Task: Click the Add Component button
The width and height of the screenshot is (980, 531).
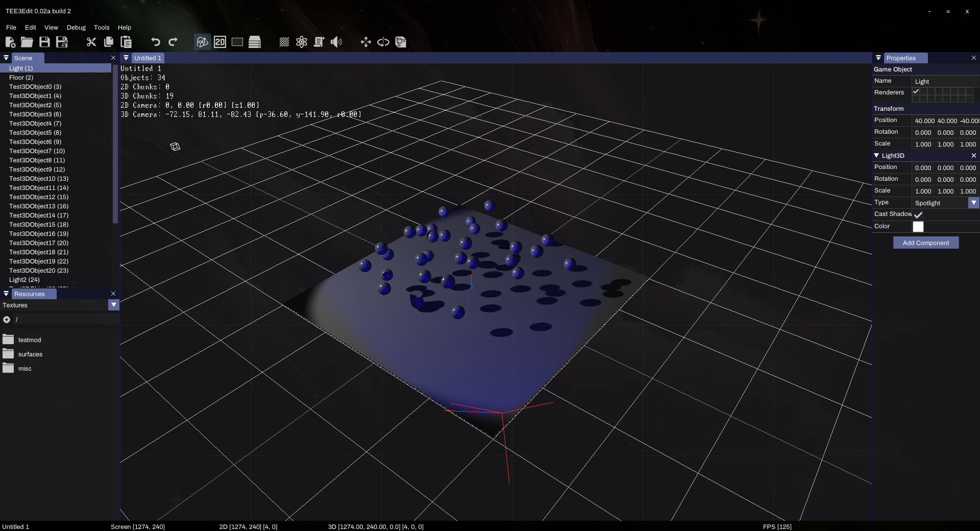Action: 925,243
